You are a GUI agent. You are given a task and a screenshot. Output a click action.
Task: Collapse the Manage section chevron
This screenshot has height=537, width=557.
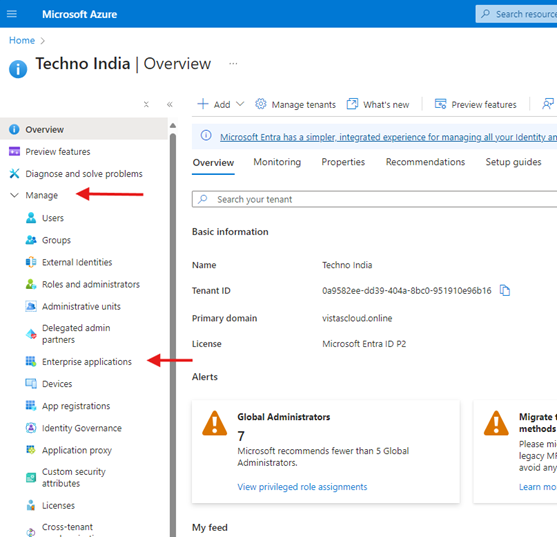click(x=14, y=195)
